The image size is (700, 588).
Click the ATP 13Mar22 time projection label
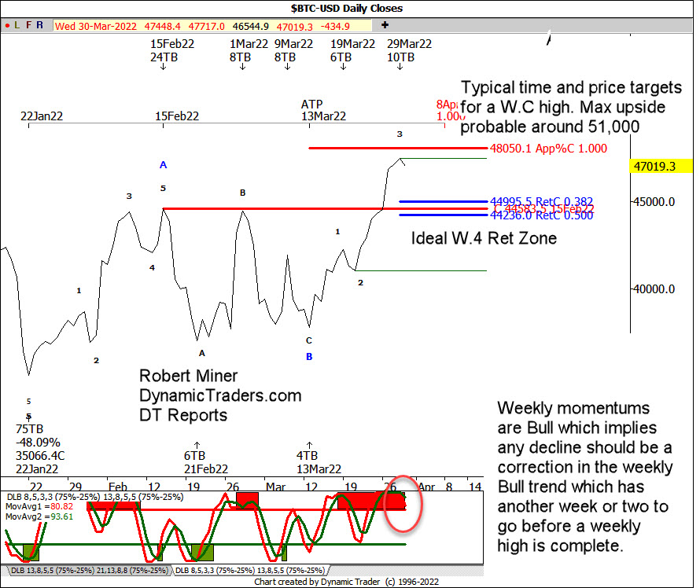(x=323, y=110)
